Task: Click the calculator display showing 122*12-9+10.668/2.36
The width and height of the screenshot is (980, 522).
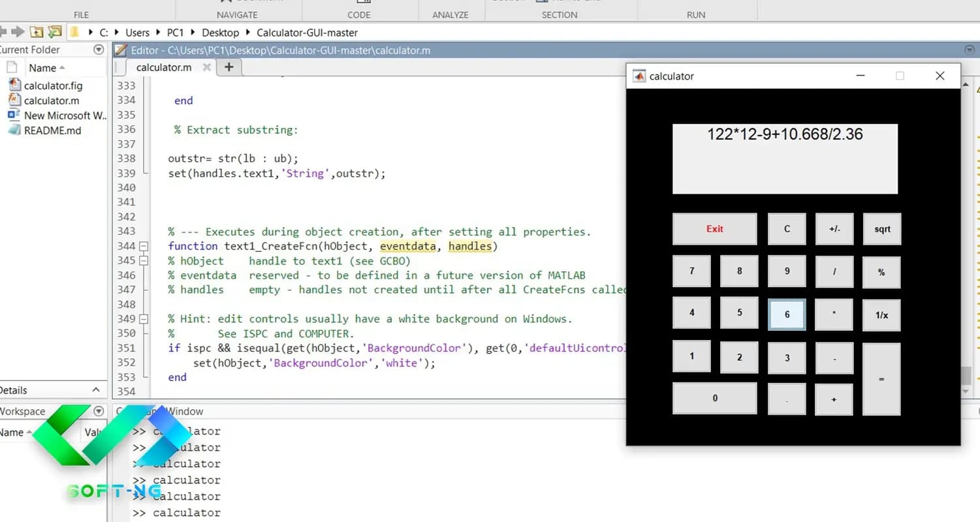Action: click(x=785, y=159)
